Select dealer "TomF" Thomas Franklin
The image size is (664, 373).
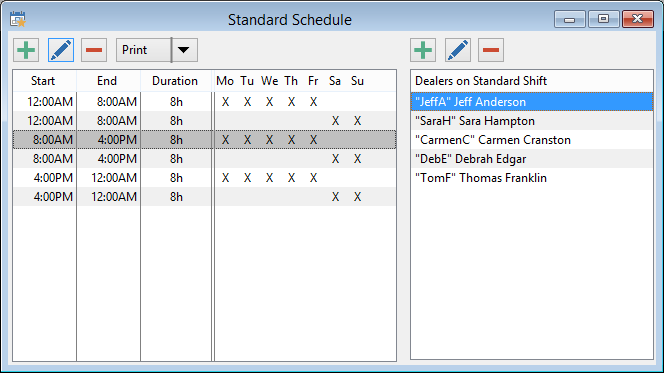pos(531,178)
